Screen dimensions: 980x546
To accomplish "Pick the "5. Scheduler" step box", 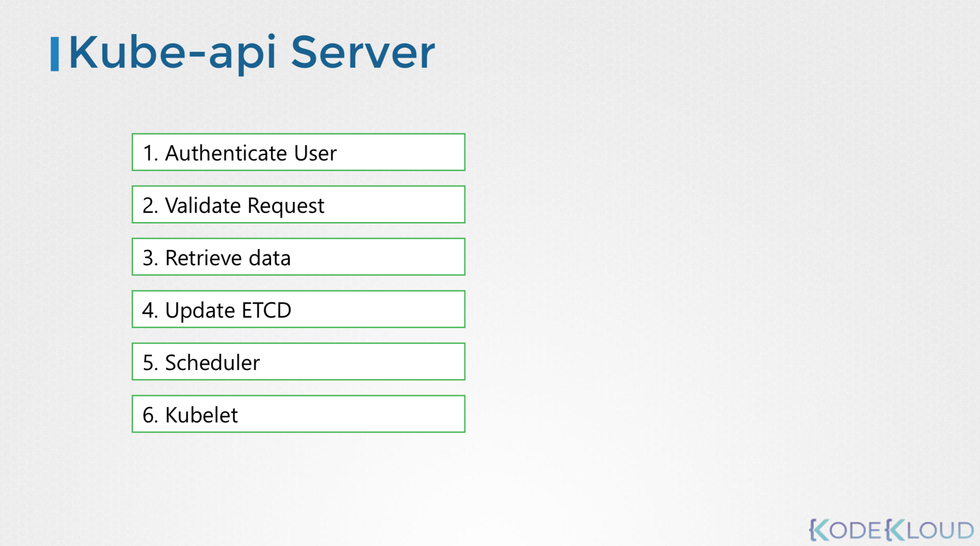I will click(298, 362).
